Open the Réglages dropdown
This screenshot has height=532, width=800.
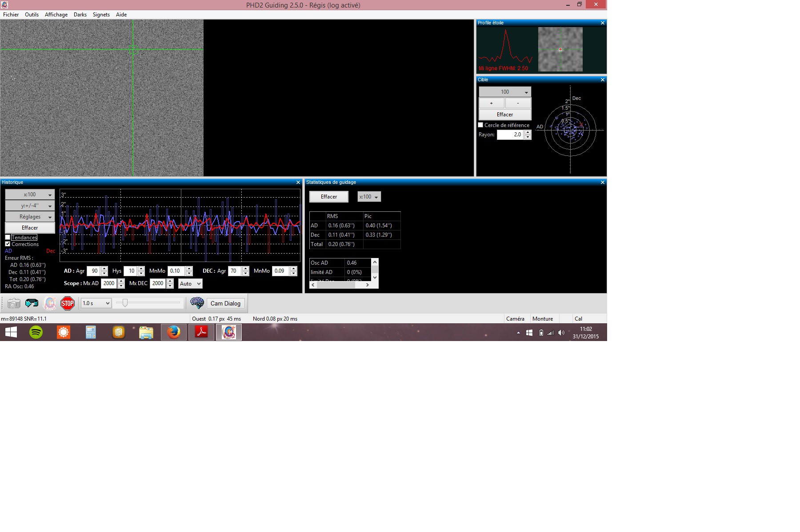click(x=30, y=217)
